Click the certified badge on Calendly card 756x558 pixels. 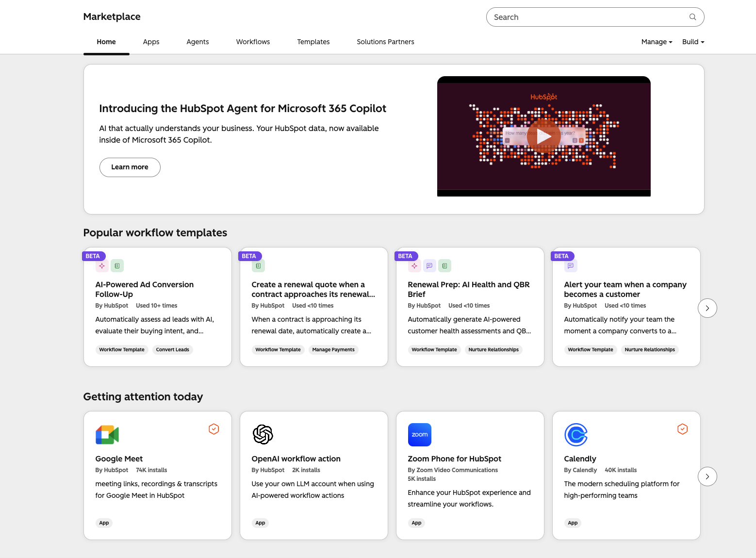pyautogui.click(x=683, y=429)
